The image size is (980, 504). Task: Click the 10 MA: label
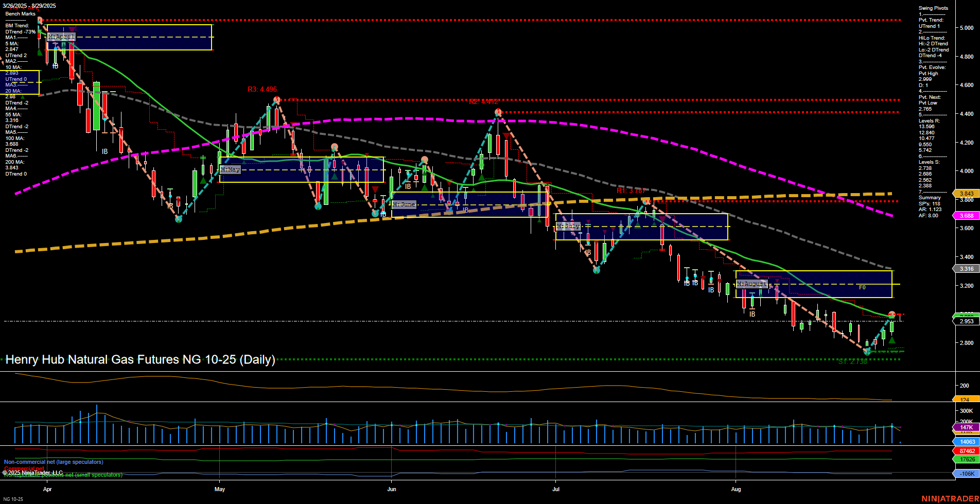click(14, 67)
